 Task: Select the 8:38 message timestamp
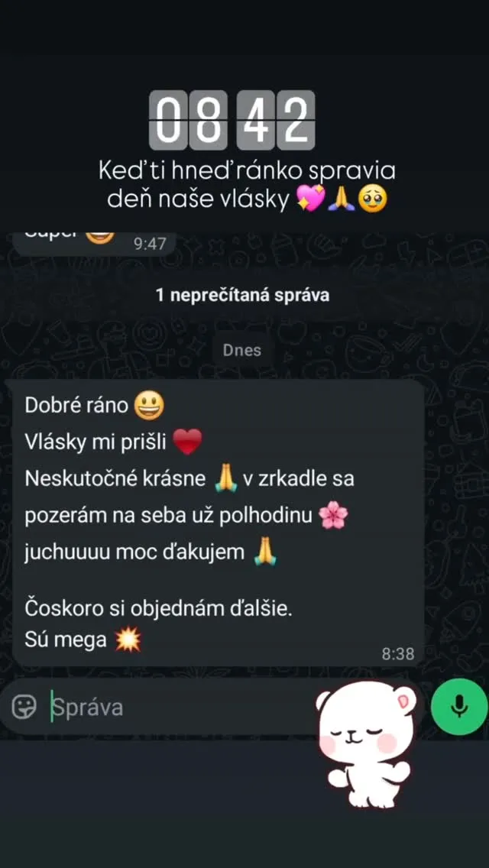tap(398, 654)
